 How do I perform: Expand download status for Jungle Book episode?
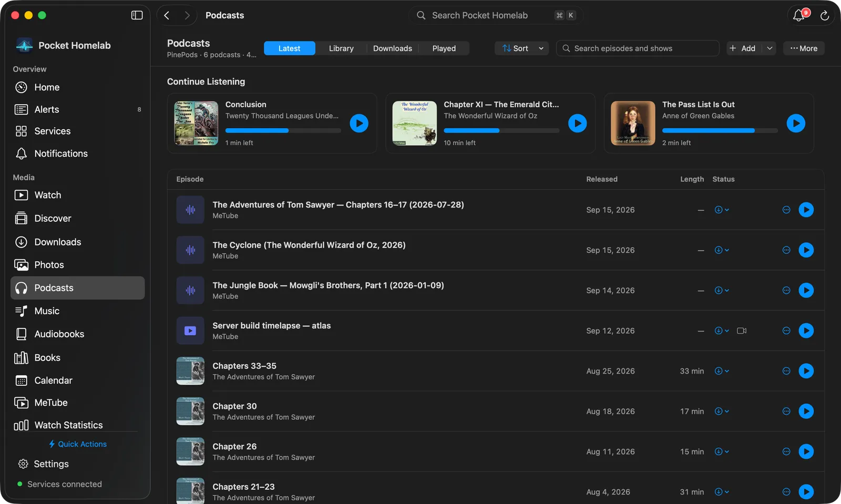coord(722,290)
